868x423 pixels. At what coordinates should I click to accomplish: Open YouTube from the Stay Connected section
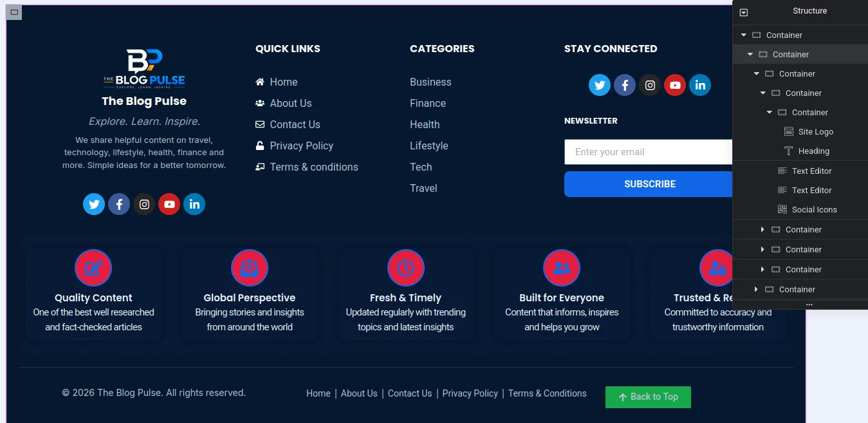(x=675, y=85)
